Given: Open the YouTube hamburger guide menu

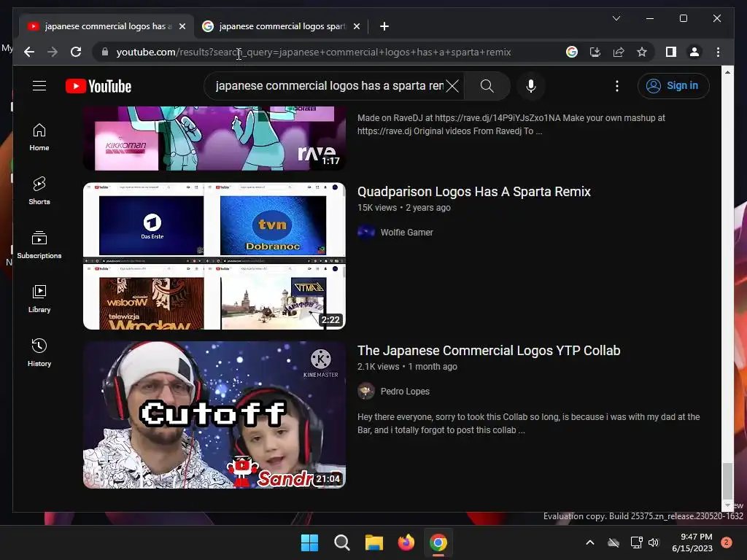Looking at the screenshot, I should pyautogui.click(x=39, y=86).
